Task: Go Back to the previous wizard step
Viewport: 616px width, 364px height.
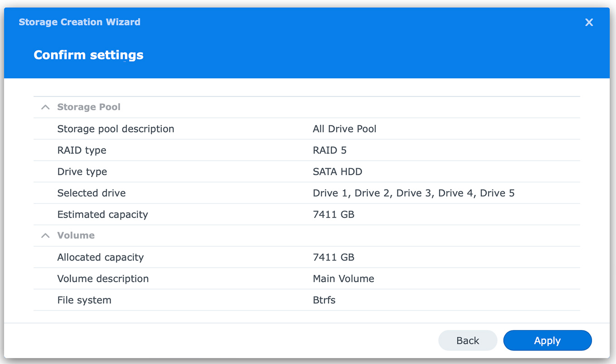Action: (x=467, y=340)
